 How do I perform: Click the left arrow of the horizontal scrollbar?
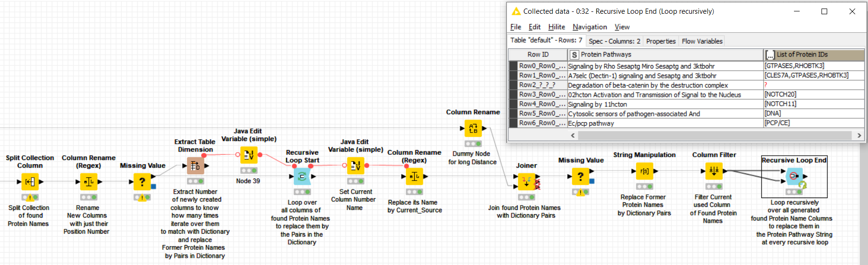click(573, 135)
